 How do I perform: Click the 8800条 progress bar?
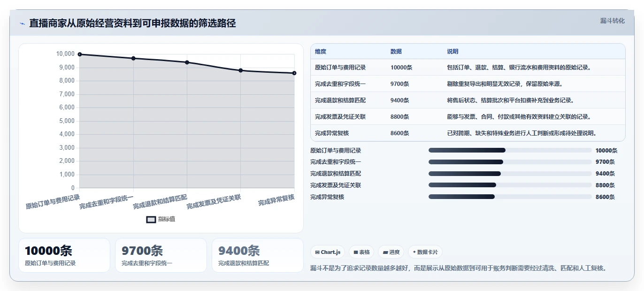[x=510, y=185]
